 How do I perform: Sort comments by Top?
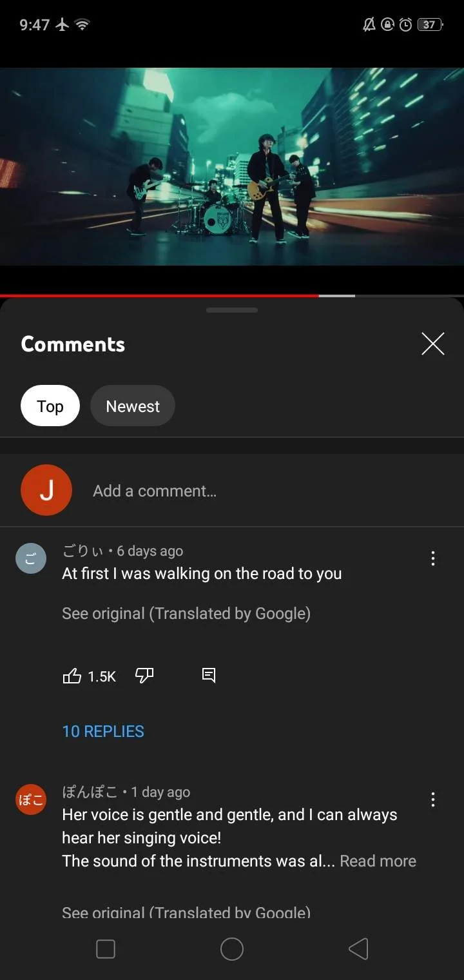(x=50, y=406)
